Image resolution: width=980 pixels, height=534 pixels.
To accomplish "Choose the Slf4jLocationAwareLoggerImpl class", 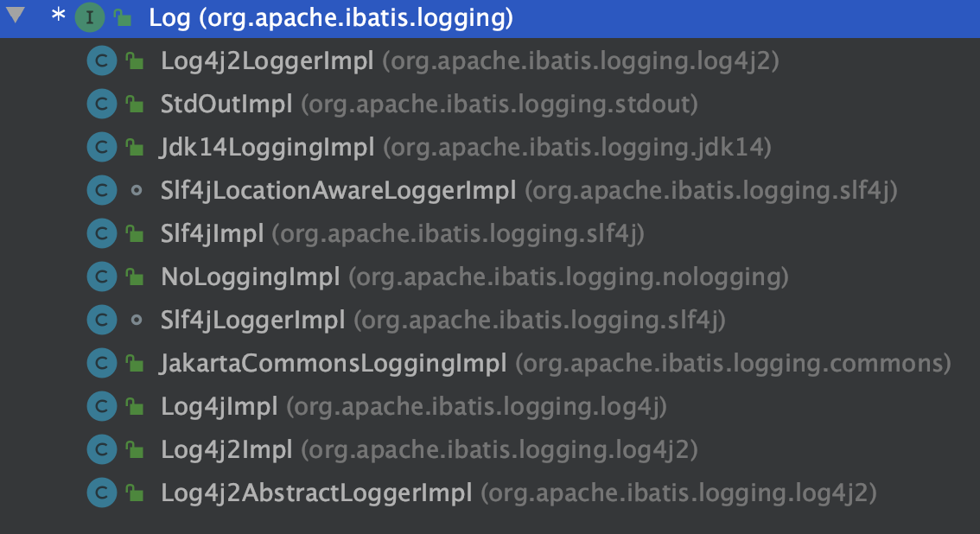I will click(338, 191).
